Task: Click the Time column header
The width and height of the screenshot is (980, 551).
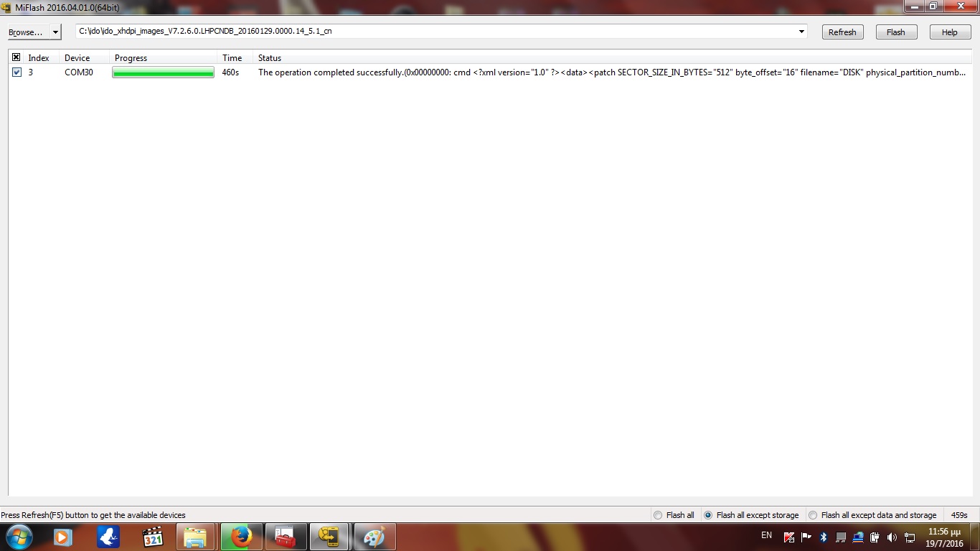Action: coord(236,58)
